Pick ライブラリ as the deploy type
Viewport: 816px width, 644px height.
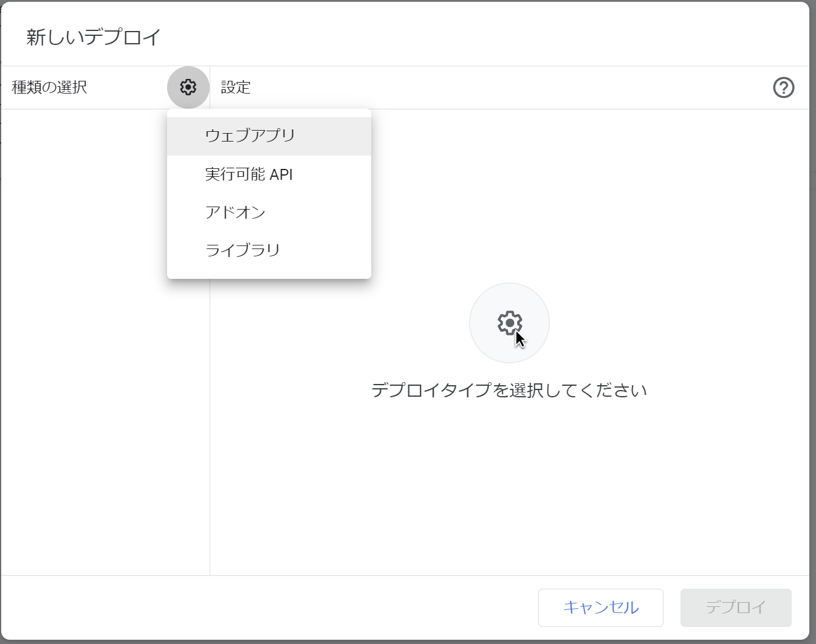tap(243, 250)
